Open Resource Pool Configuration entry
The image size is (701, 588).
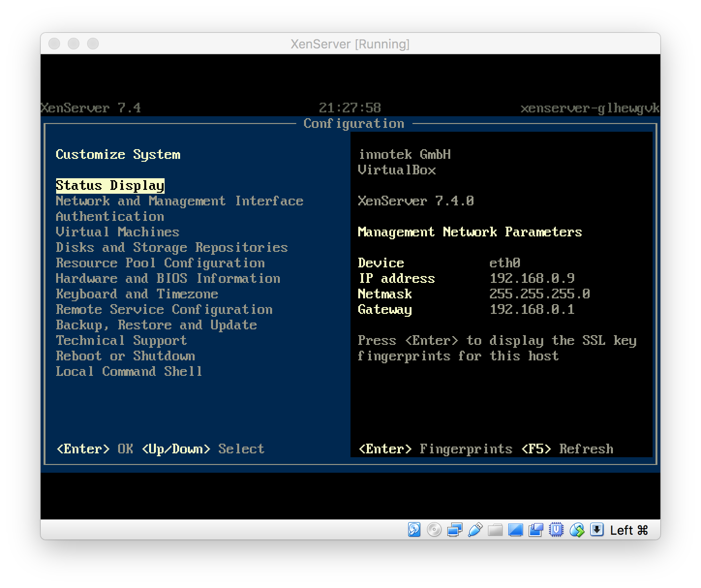pos(160,263)
